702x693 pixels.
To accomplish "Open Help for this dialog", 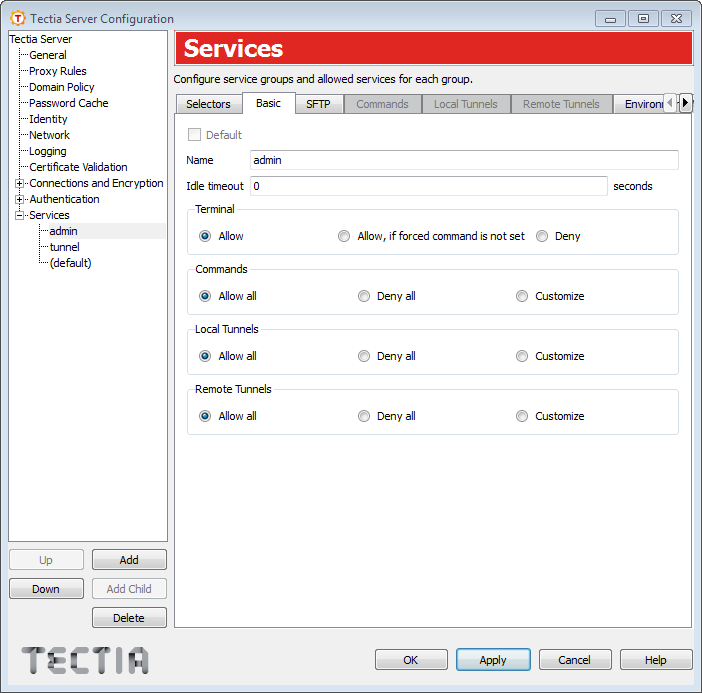I will pyautogui.click(x=655, y=660).
